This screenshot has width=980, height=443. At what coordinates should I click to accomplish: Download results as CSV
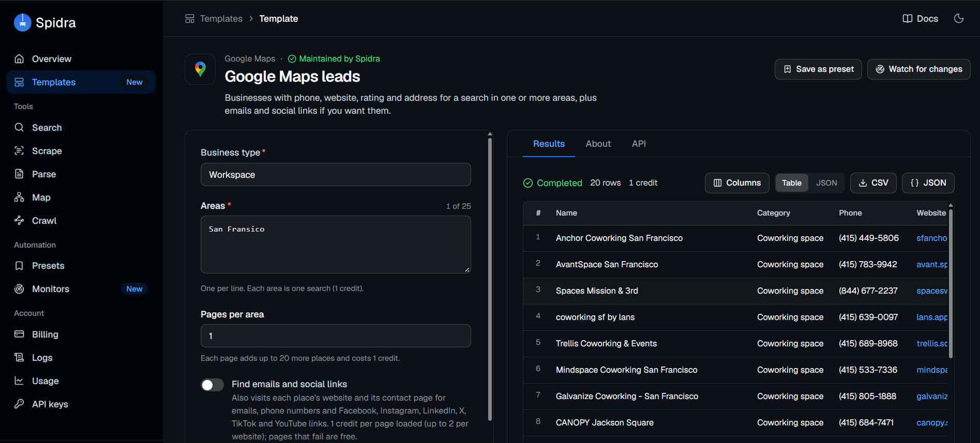pyautogui.click(x=873, y=183)
